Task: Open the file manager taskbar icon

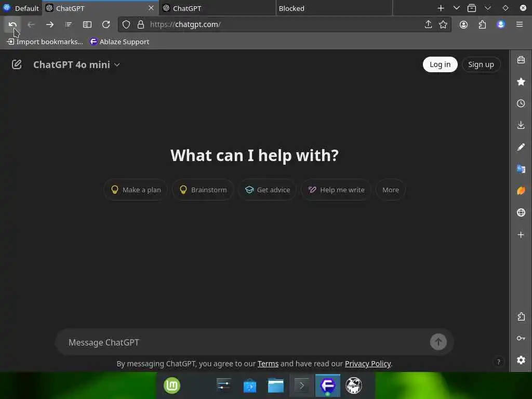Action: [276, 385]
